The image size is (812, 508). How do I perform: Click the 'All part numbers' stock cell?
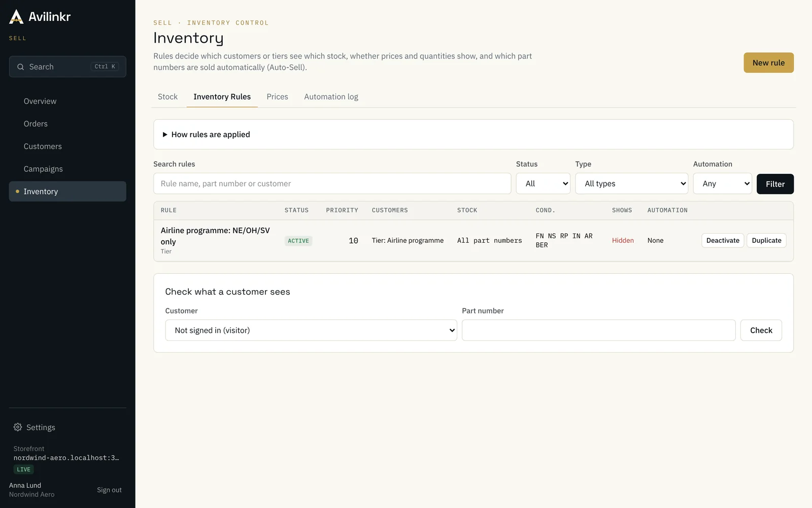(x=490, y=241)
